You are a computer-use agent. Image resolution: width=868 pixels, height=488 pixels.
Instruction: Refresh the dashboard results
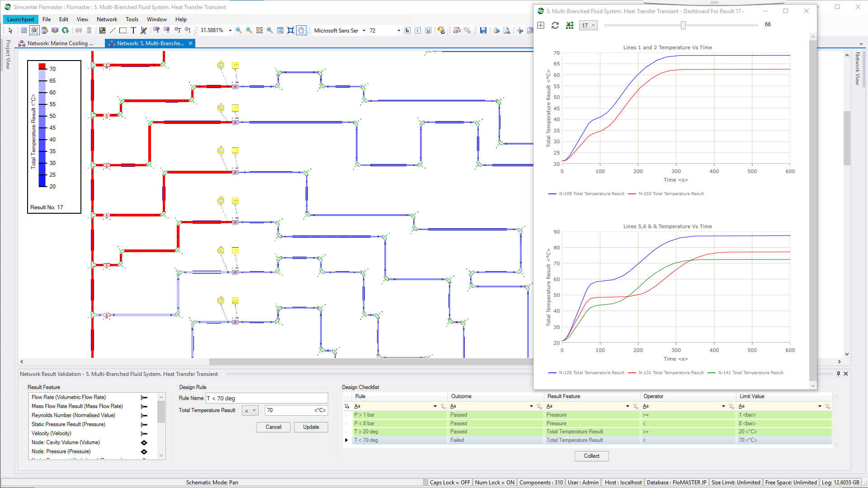point(555,25)
